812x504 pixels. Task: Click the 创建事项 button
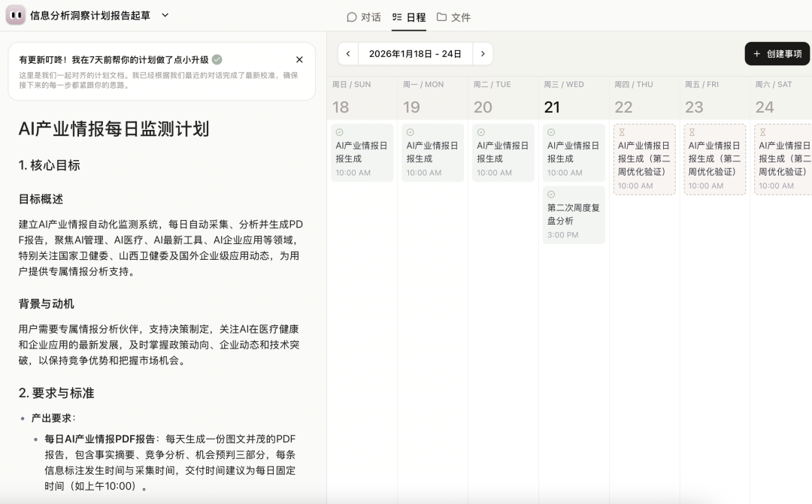[x=777, y=54]
